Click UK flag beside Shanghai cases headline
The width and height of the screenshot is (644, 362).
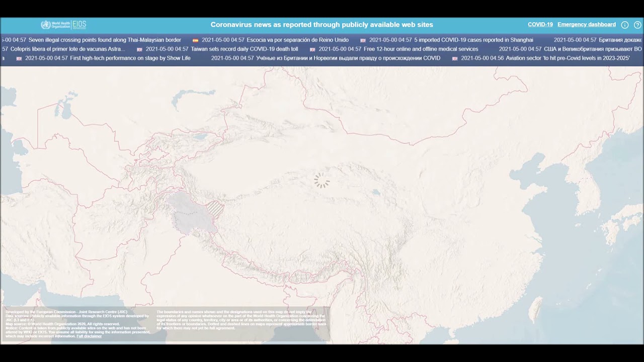coord(363,40)
